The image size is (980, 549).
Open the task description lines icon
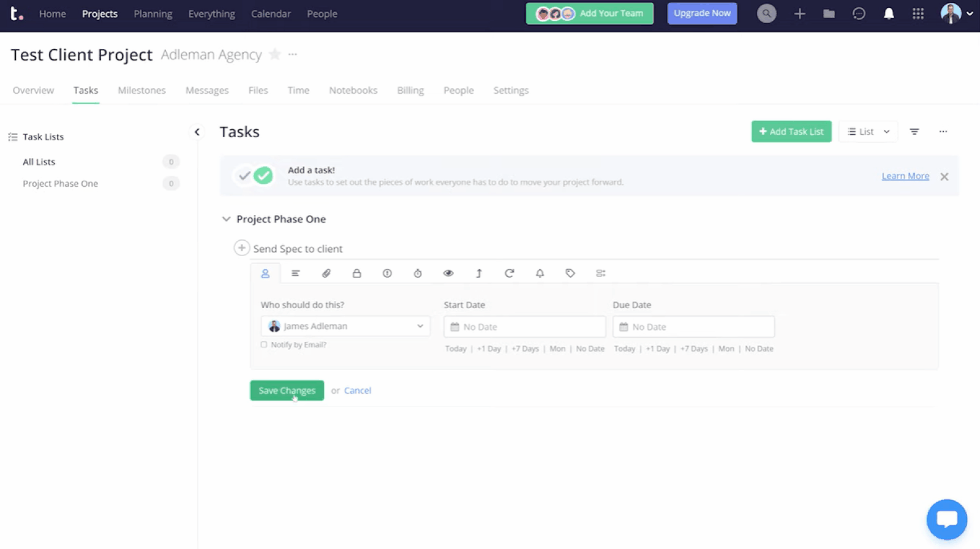tap(296, 273)
